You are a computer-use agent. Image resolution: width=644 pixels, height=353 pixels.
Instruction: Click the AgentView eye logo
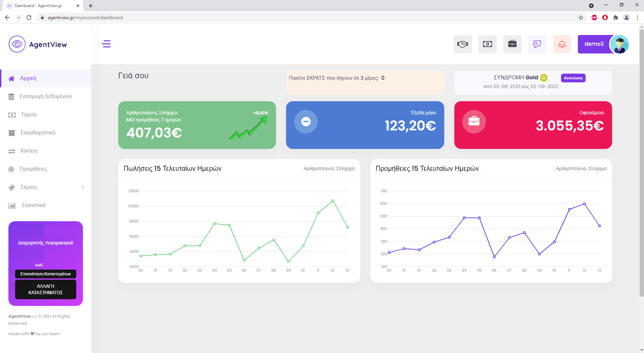tap(17, 44)
